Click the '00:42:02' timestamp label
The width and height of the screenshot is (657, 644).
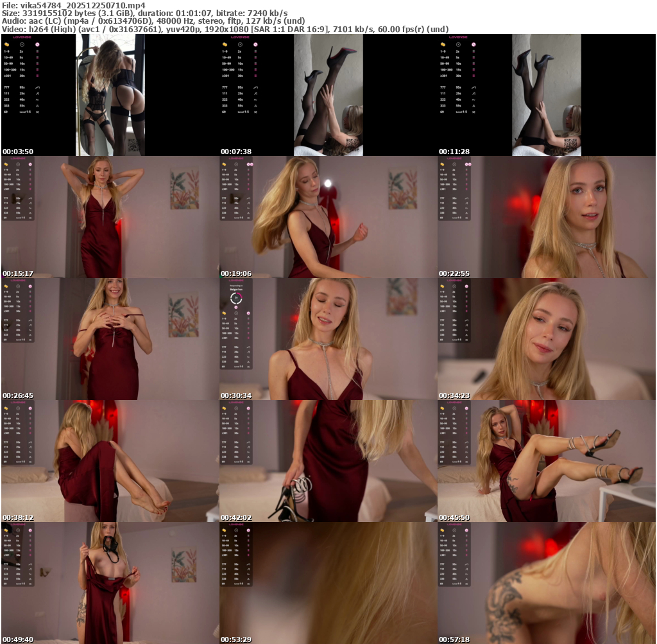pos(236,518)
